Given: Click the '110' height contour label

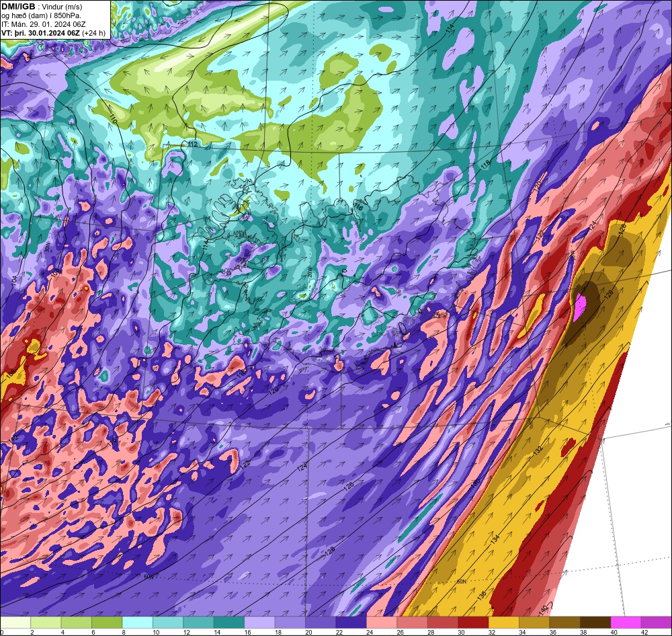Looking at the screenshot, I should tap(113, 119).
